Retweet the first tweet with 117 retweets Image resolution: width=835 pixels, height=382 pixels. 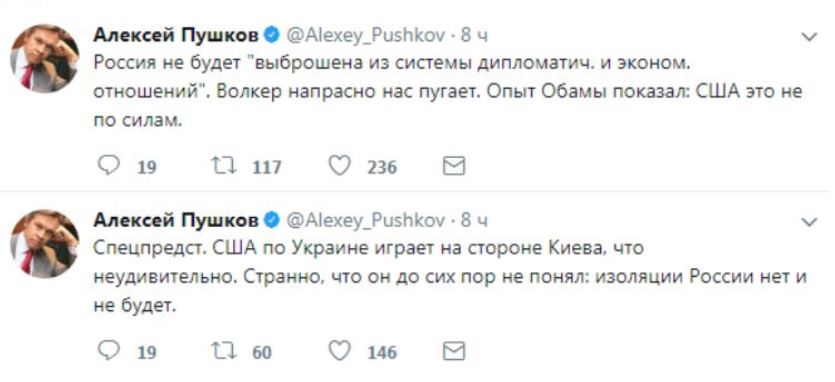pyautogui.click(x=224, y=166)
